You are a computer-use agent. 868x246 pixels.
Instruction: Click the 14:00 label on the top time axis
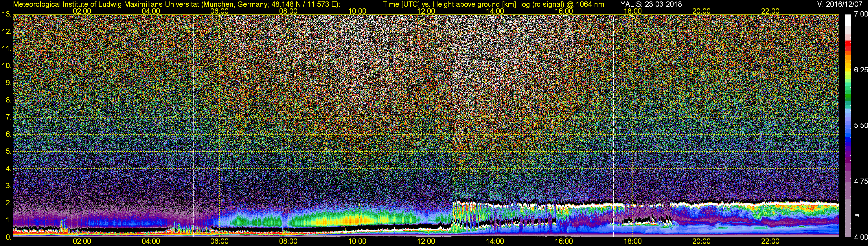point(495,11)
